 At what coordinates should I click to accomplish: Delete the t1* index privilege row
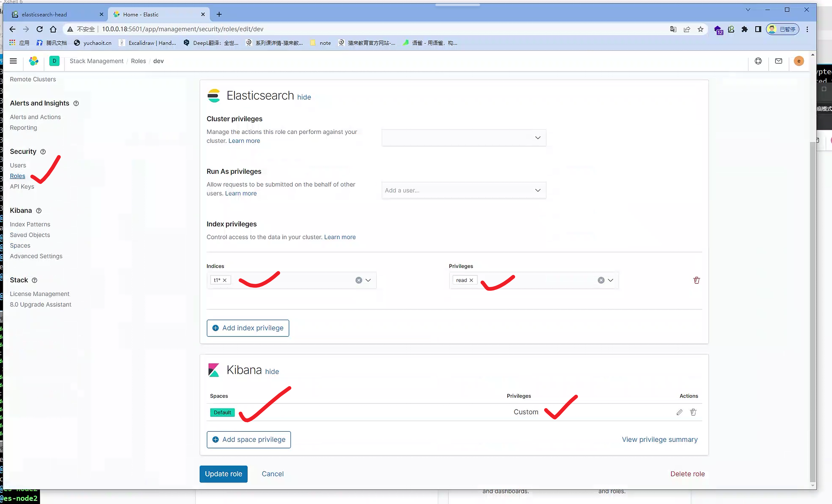(696, 280)
